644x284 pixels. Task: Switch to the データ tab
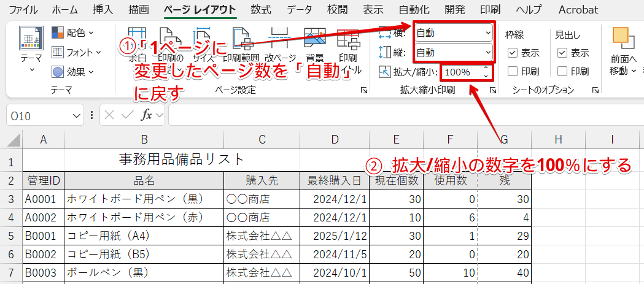[x=300, y=9]
